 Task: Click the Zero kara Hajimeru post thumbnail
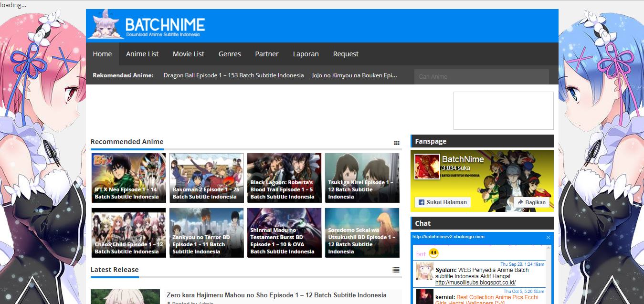125,296
